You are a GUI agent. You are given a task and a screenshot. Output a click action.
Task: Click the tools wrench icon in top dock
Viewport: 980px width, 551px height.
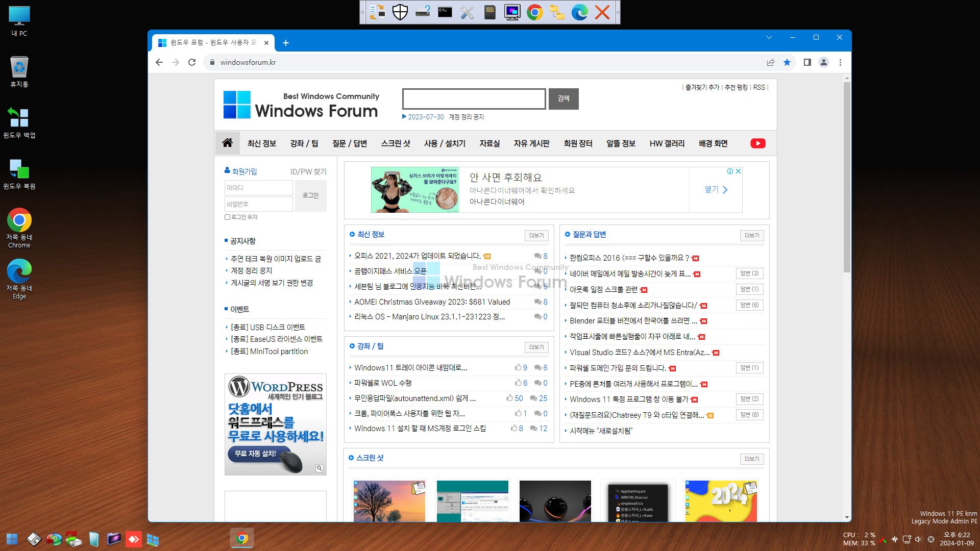(467, 12)
